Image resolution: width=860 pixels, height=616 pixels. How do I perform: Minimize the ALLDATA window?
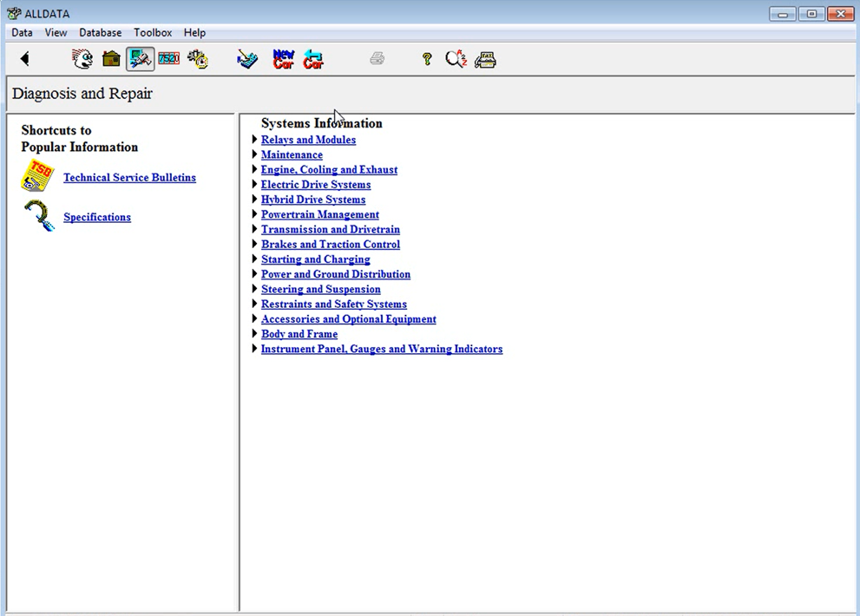pyautogui.click(x=783, y=14)
